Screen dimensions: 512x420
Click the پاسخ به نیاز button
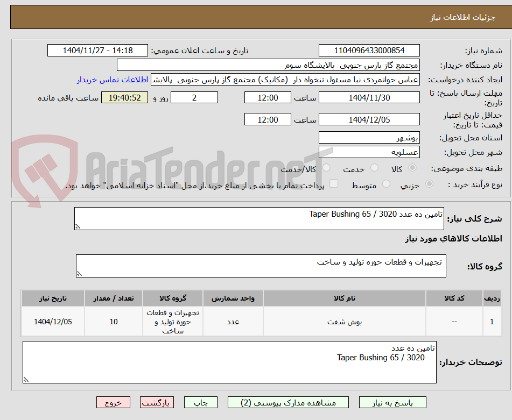tap(392, 402)
